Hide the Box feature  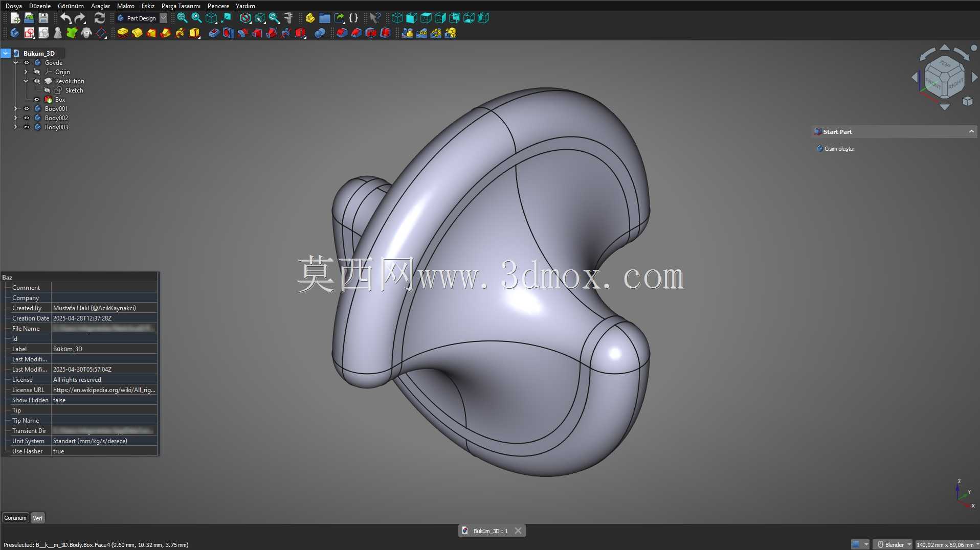pyautogui.click(x=37, y=100)
